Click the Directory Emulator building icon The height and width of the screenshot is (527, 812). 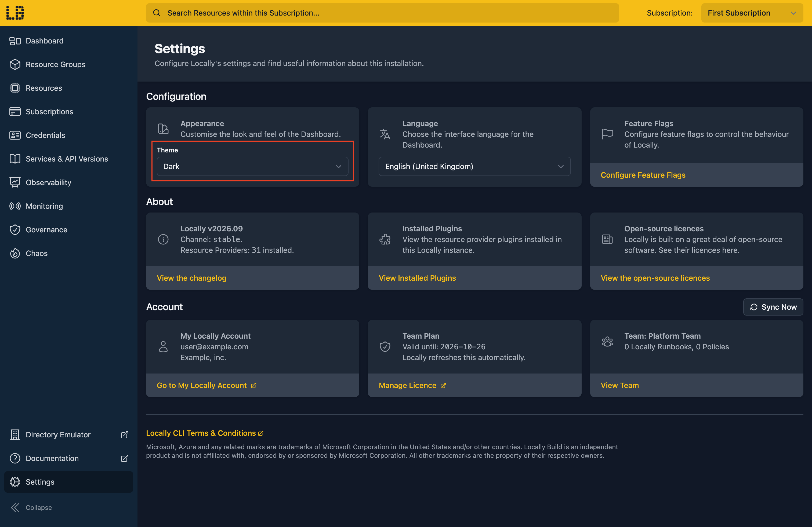[15, 435]
